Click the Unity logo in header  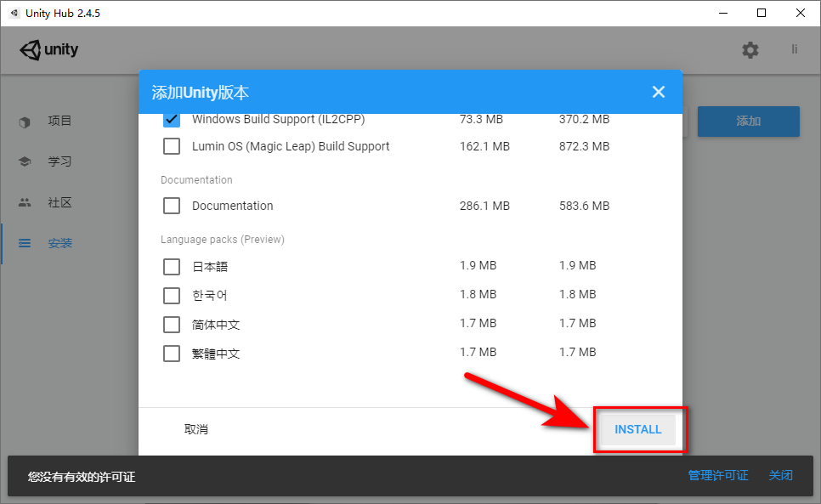[49, 49]
